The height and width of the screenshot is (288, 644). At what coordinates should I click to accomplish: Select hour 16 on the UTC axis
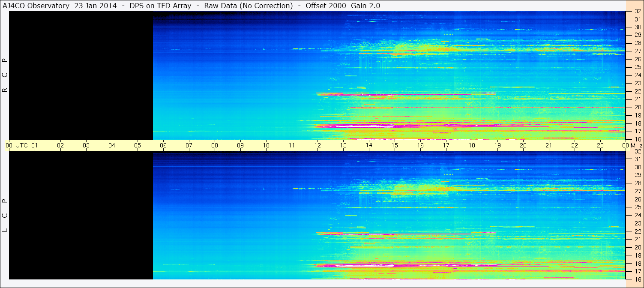[420, 145]
